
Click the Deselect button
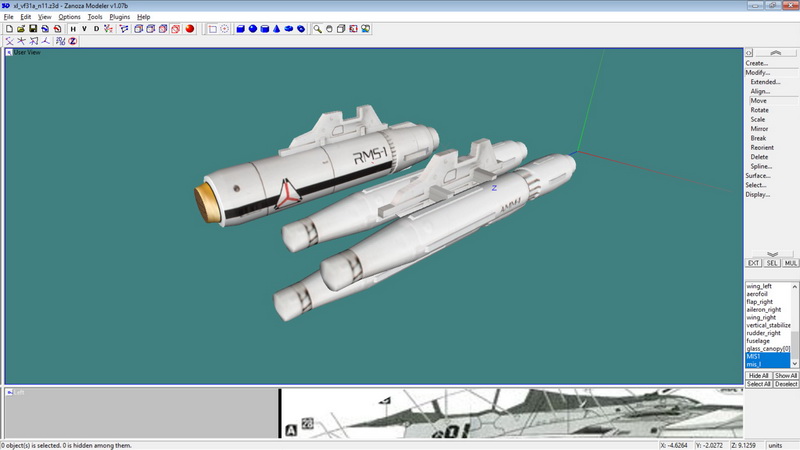click(x=785, y=384)
